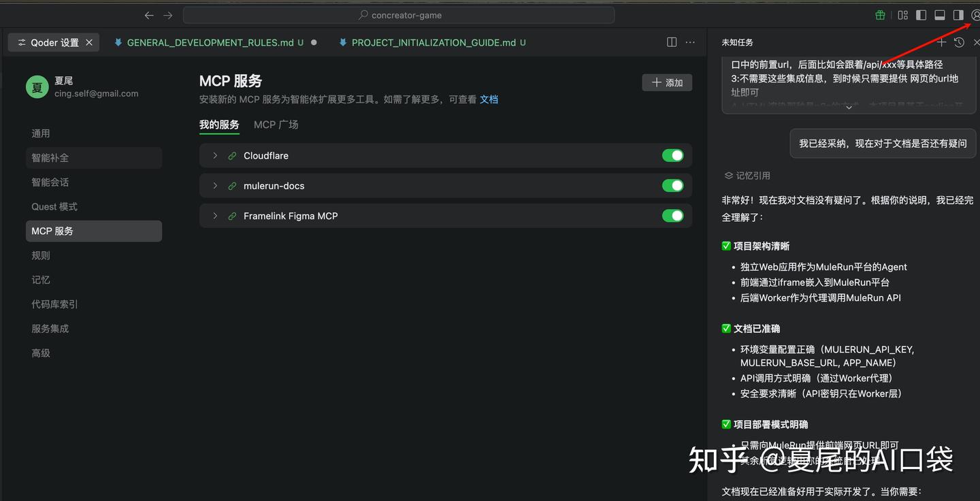Turn off the mulerun-docs service toggle
The height and width of the screenshot is (501, 980).
673,185
